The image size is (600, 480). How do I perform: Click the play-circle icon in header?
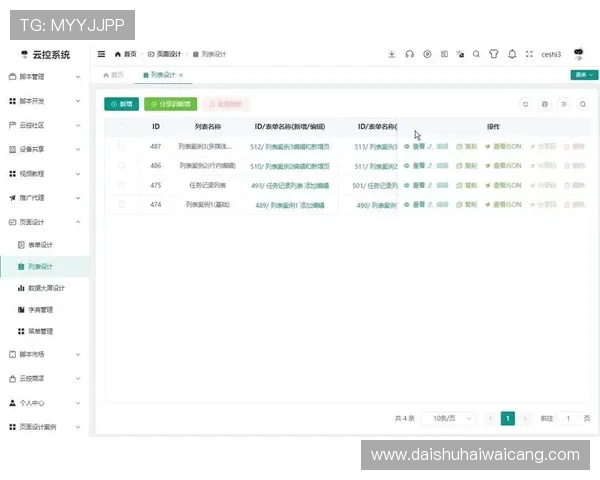(x=427, y=54)
